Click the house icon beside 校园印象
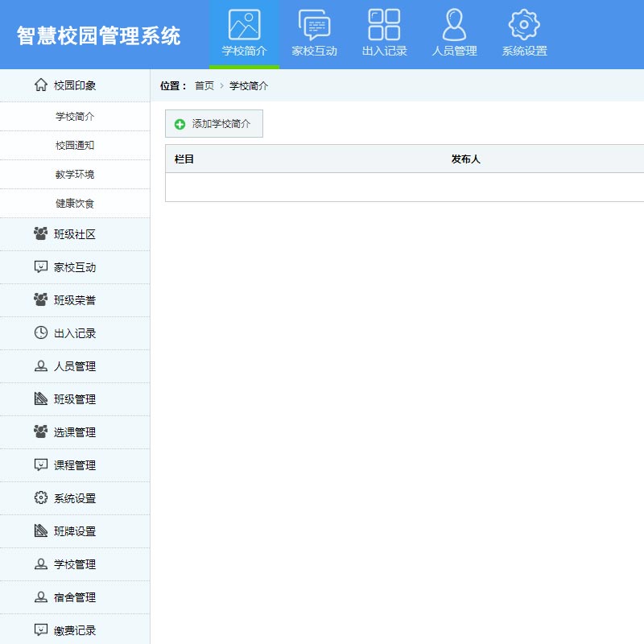This screenshot has width=644, height=644. (41, 85)
